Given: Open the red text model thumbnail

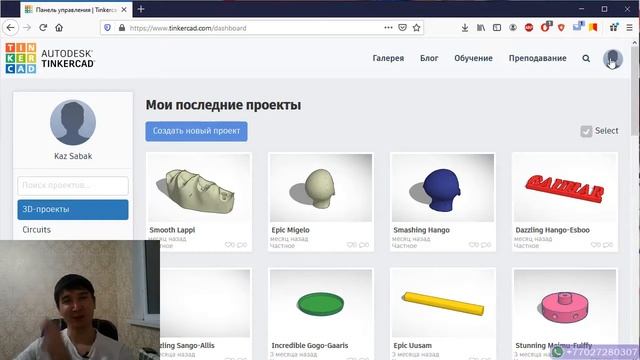Looking at the screenshot, I should click(565, 188).
